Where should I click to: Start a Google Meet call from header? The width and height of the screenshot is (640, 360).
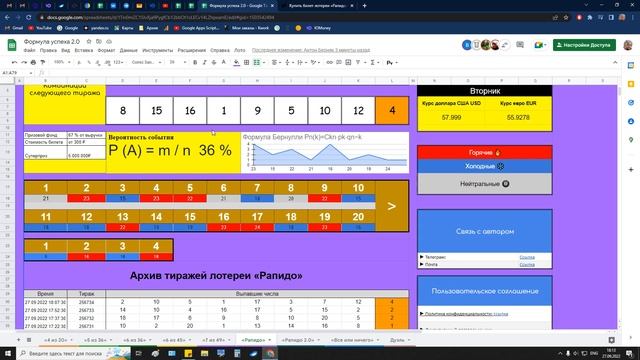coord(540,45)
